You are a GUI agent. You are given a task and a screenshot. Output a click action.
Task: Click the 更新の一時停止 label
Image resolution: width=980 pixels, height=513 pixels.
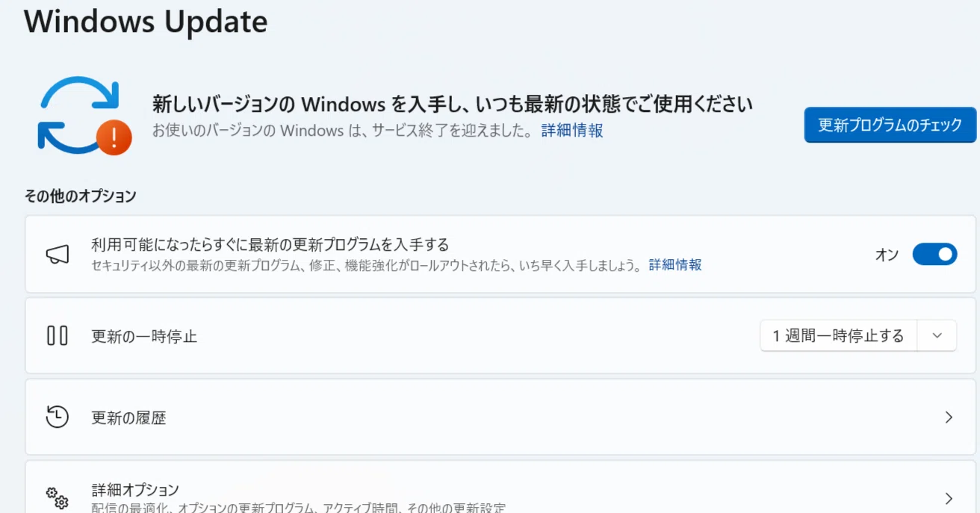144,337
